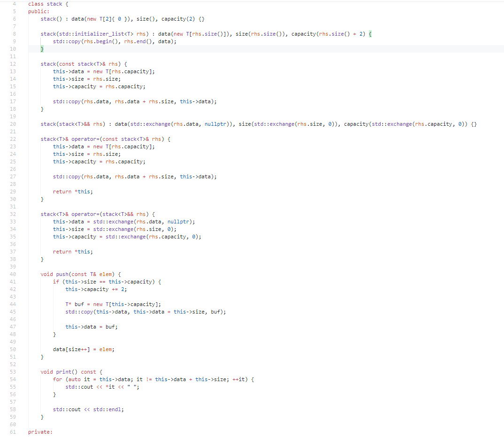
Task: Click 'if (this->size == this->capacity)' condition
Action: (104, 282)
